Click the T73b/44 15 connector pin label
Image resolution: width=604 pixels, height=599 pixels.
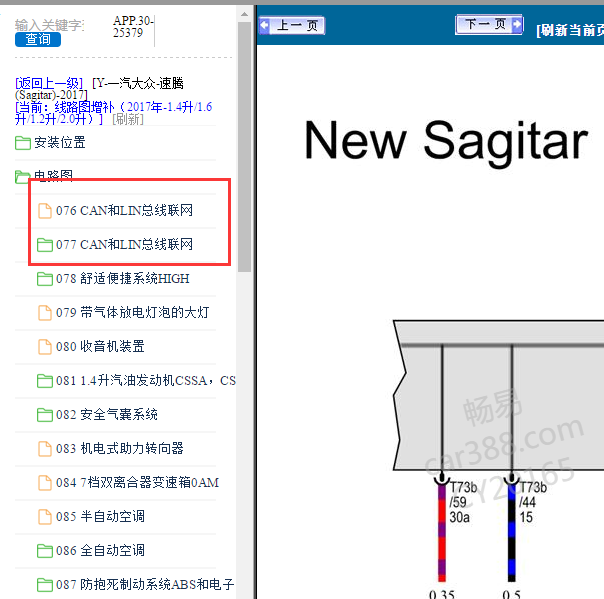tap(533, 502)
